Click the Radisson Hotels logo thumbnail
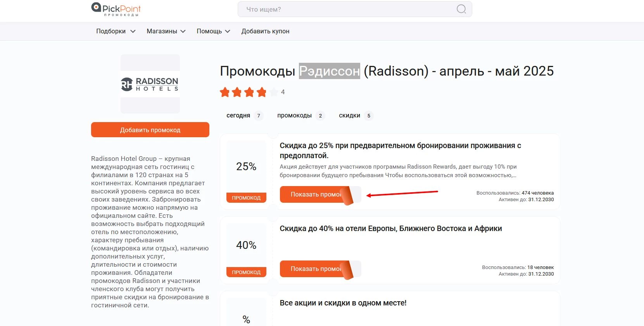The image size is (644, 326). [150, 84]
